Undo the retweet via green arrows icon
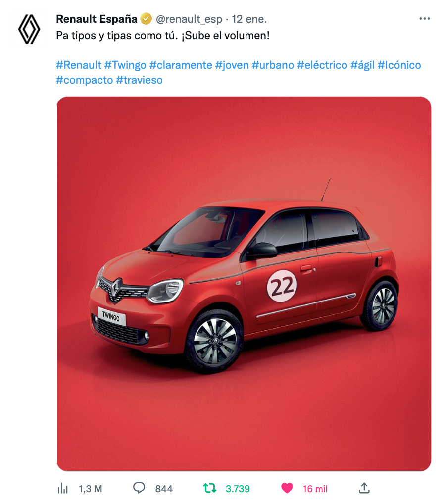This screenshot has width=443, height=504. (210, 488)
